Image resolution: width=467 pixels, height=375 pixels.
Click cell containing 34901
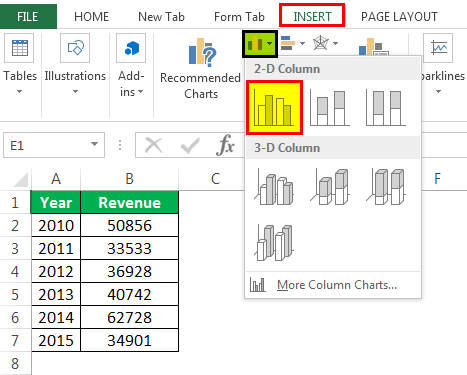[x=130, y=340]
